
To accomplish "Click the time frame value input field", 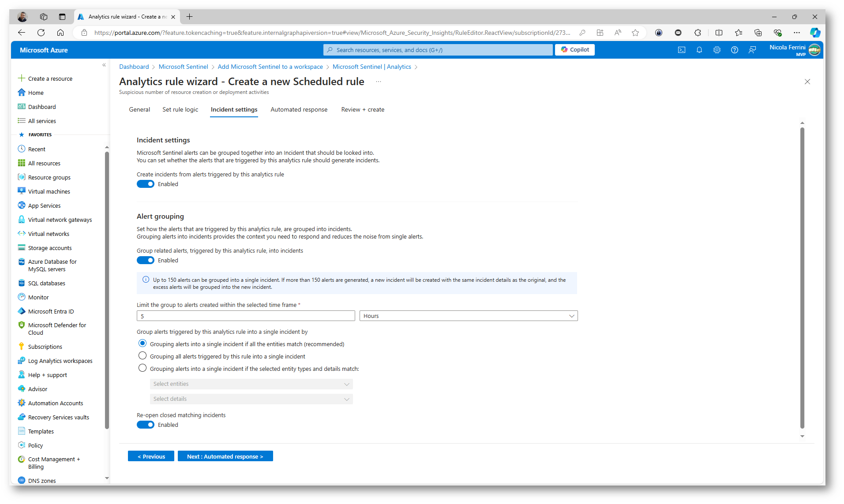I will 246,316.
